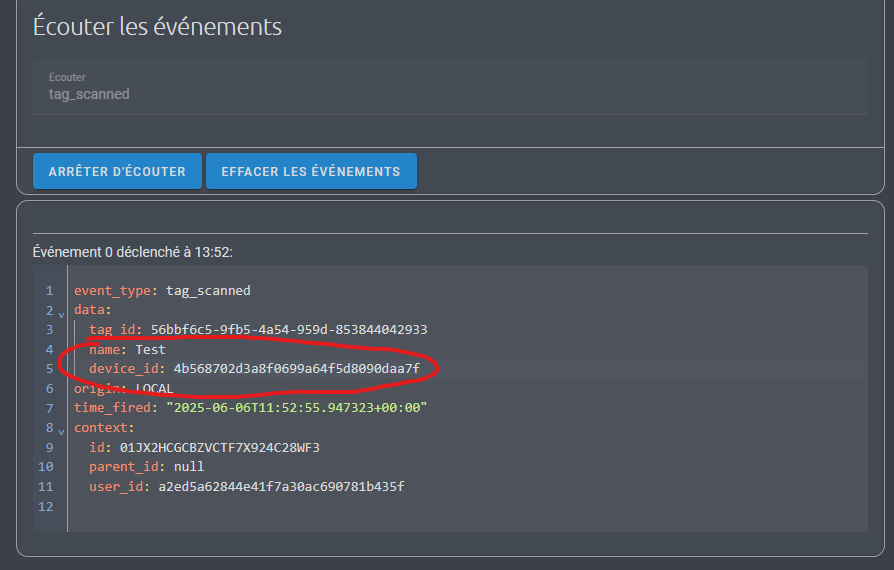Collapse the data block fold arrow
The width and height of the screenshot is (894, 570).
point(61,315)
